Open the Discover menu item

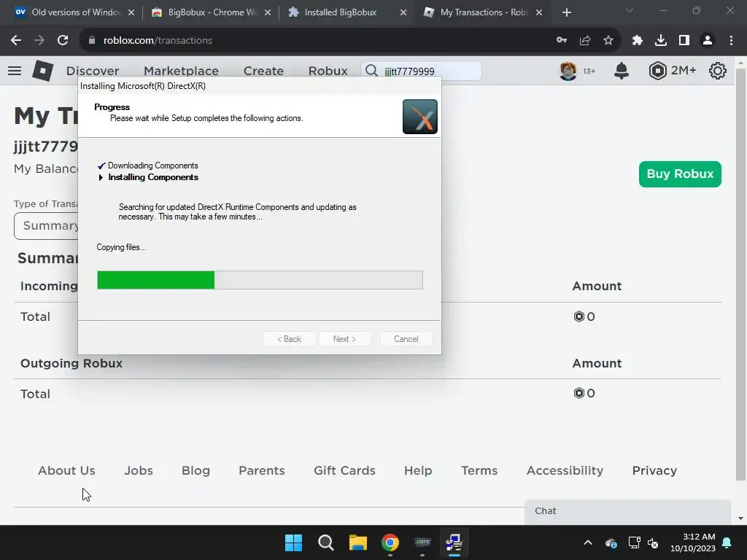pyautogui.click(x=93, y=71)
